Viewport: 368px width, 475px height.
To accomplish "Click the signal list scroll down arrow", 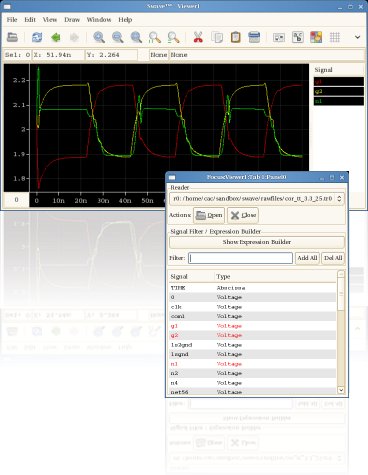I will click(341, 390).
